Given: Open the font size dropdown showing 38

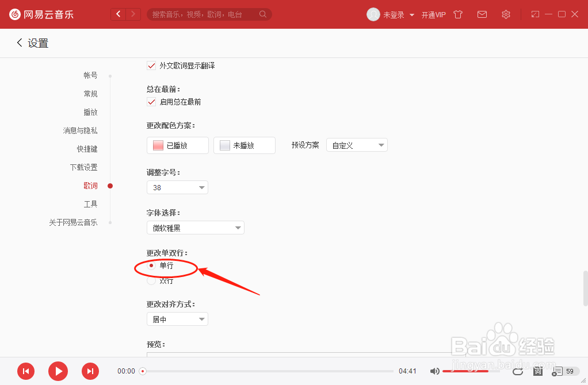Looking at the screenshot, I should click(x=177, y=187).
